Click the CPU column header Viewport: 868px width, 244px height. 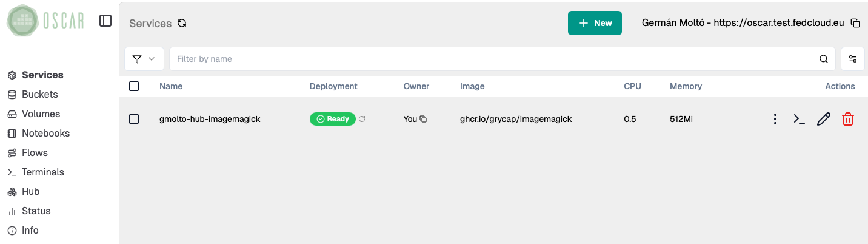pyautogui.click(x=632, y=86)
